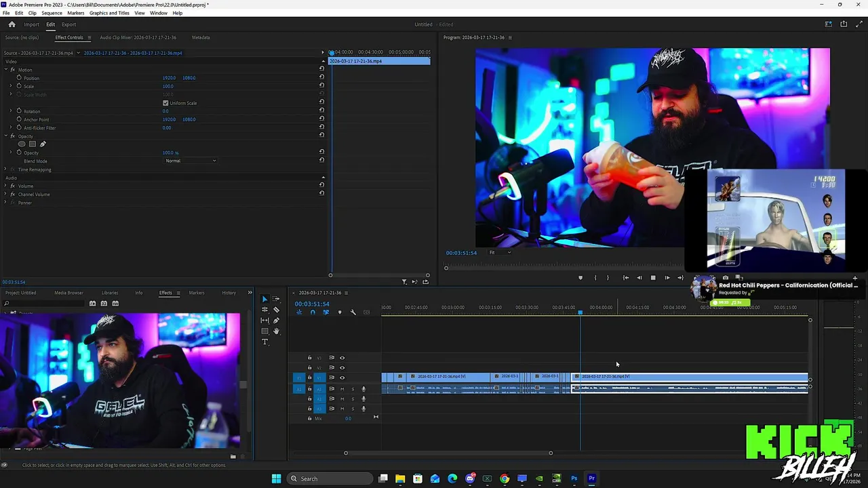This screenshot has height=488, width=868.
Task: Expand Time Remapping effect
Action: [5, 169]
